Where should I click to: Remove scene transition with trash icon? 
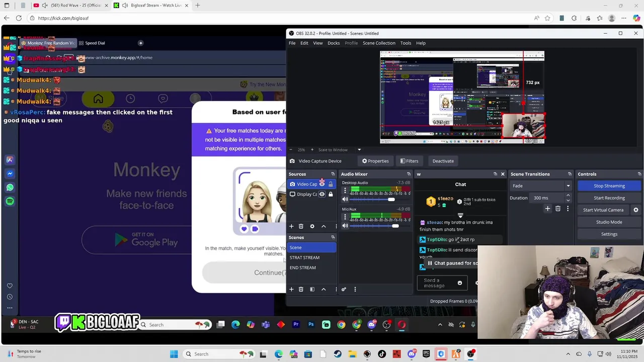pyautogui.click(x=558, y=209)
